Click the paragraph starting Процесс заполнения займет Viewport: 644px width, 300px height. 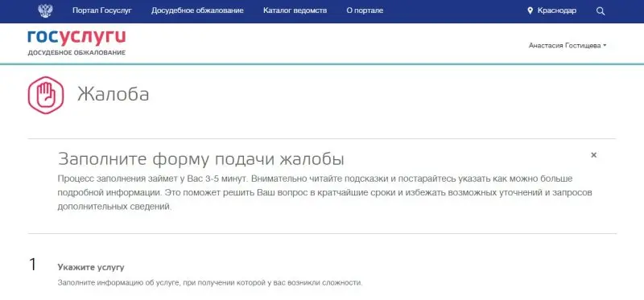[x=324, y=193]
